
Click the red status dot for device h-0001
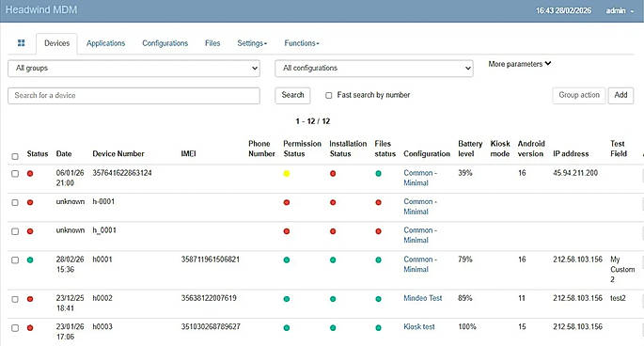(x=30, y=202)
